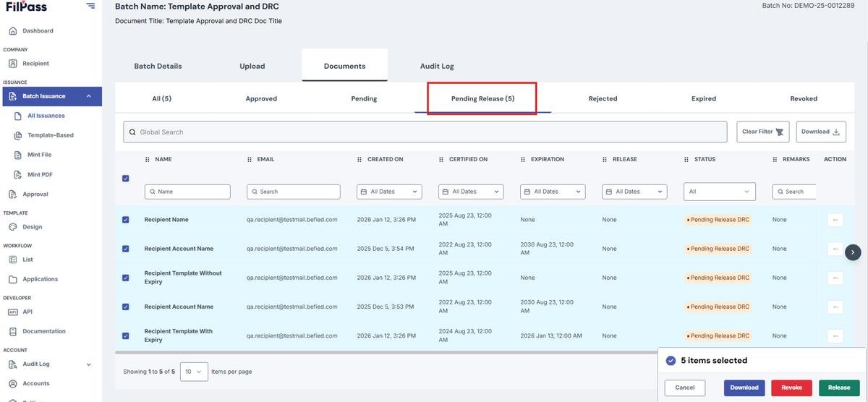Click the Name column filter field
868x402 pixels.
188,192
